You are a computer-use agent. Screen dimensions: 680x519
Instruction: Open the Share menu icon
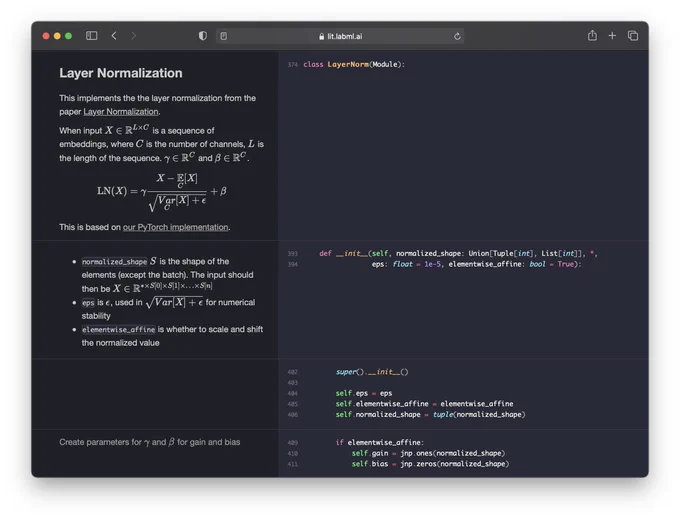click(592, 35)
